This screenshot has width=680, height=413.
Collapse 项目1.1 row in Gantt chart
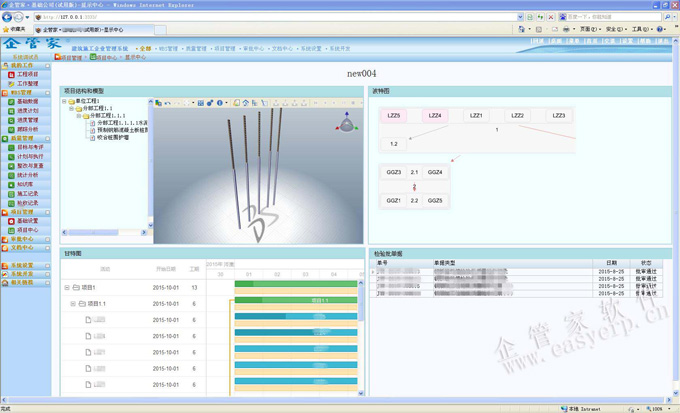point(73,304)
